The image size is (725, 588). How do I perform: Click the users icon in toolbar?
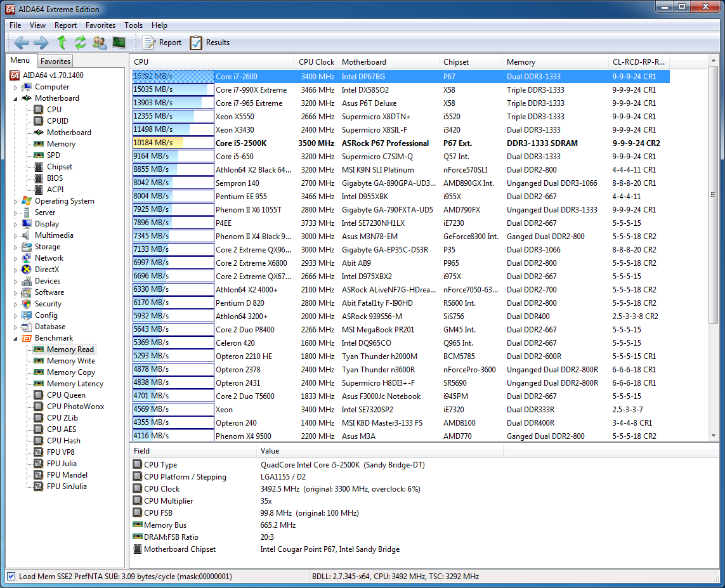point(100,42)
